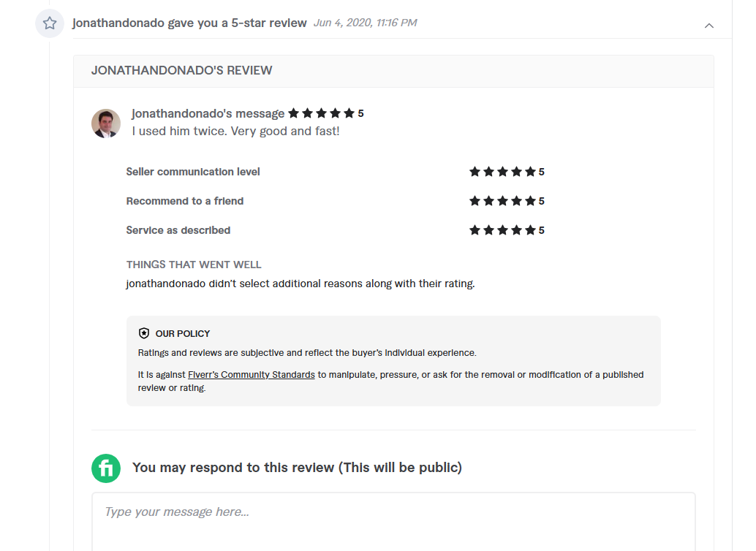Screen dimensions: 756x551
Task: Click the THINGS THAT WENT WELL heading
Action: (x=194, y=265)
